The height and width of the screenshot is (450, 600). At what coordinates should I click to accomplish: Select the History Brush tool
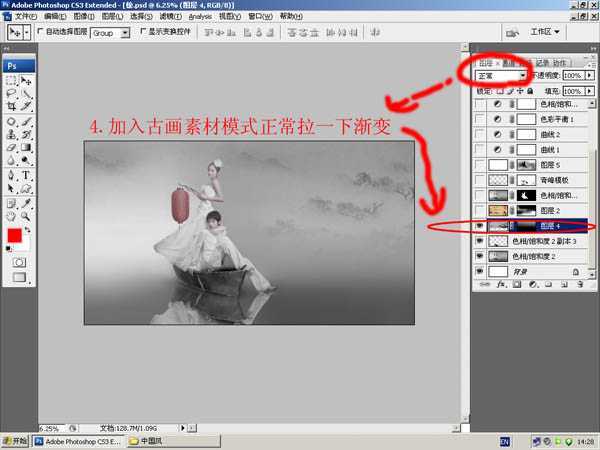(x=26, y=134)
